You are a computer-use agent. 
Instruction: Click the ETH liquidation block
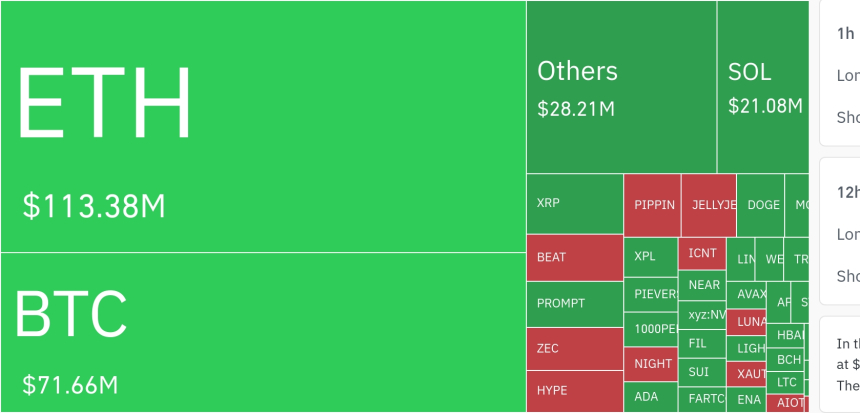(263, 126)
